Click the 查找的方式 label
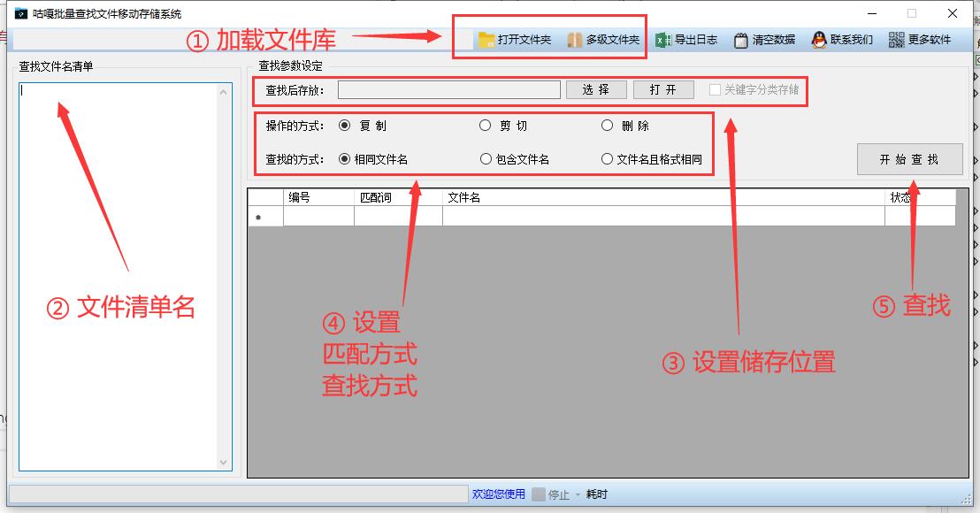 pos(295,159)
